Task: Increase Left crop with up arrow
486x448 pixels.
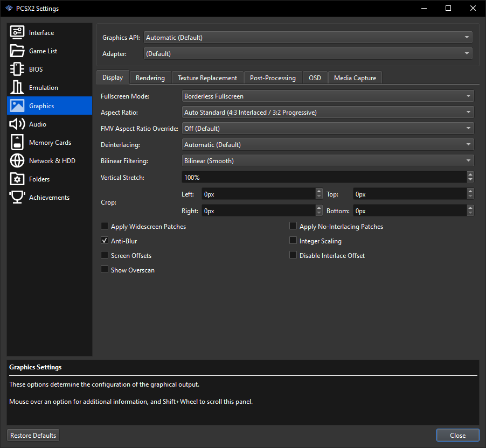Action: pos(319,192)
